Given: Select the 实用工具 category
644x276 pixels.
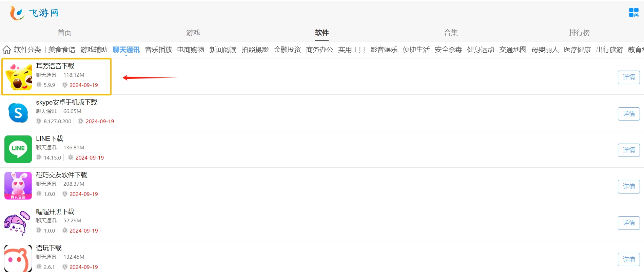Looking at the screenshot, I should (x=352, y=50).
